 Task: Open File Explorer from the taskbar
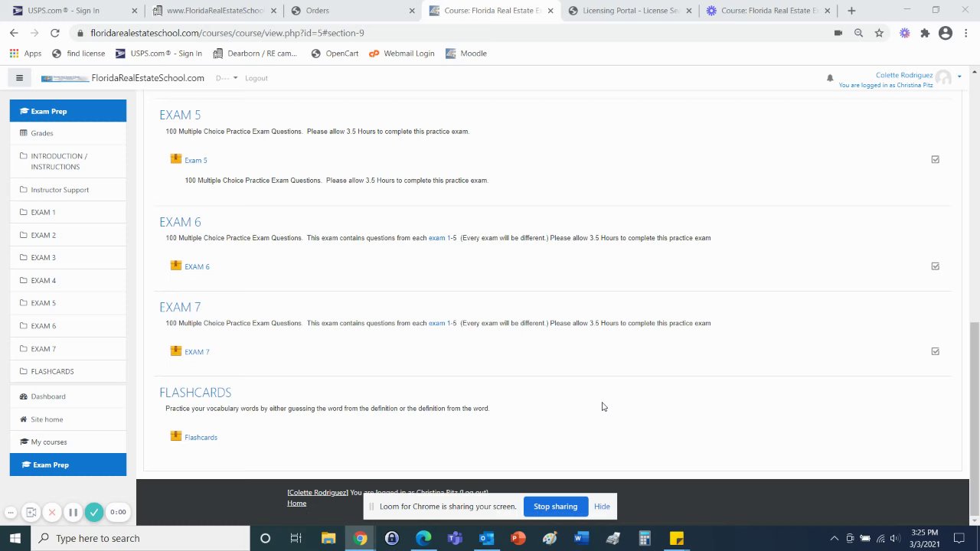tap(328, 538)
